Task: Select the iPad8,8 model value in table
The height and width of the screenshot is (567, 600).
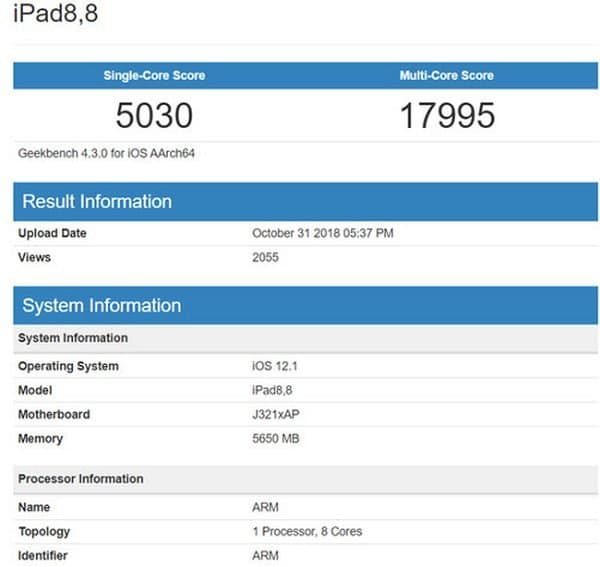Action: coord(272,390)
